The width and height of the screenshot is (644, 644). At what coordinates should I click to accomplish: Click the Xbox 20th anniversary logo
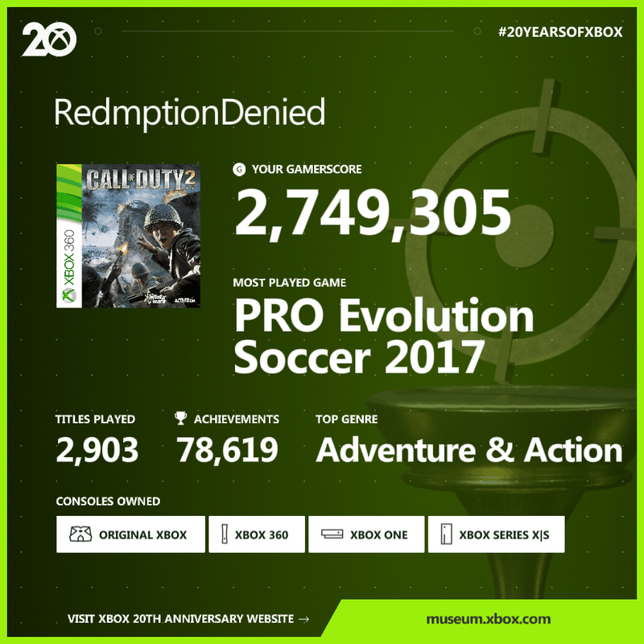coord(49,39)
